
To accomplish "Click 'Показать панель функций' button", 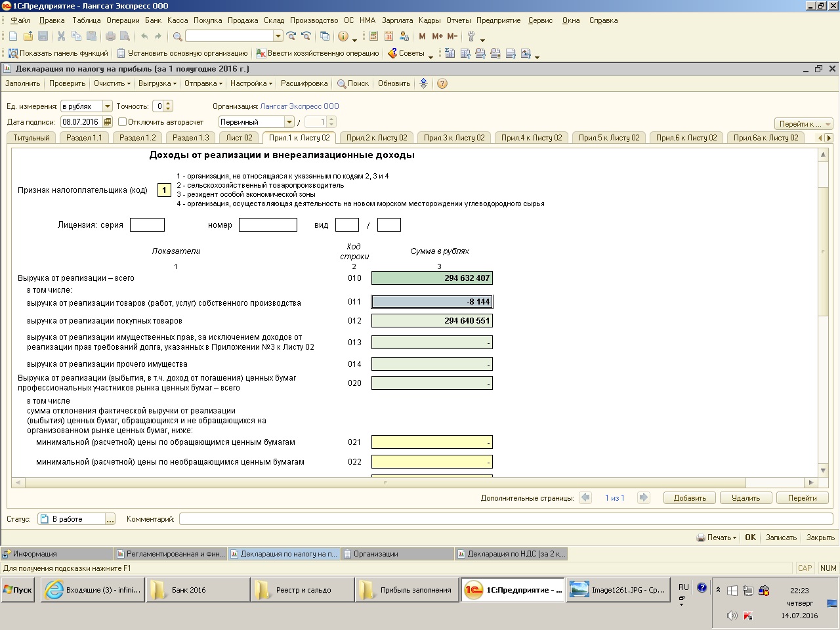I will [58, 53].
